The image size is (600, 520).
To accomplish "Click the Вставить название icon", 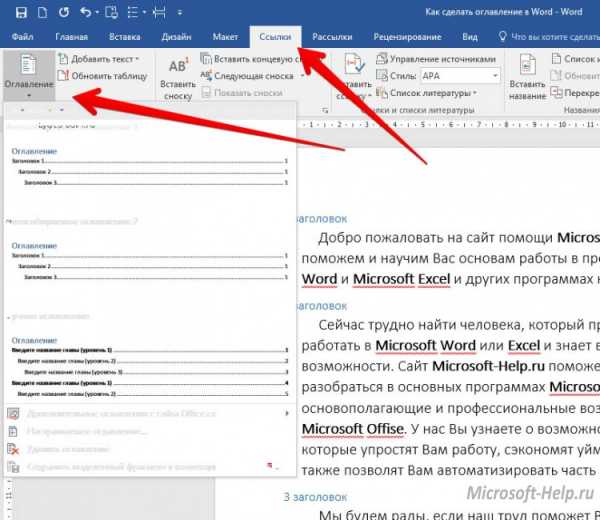I will pos(527,64).
